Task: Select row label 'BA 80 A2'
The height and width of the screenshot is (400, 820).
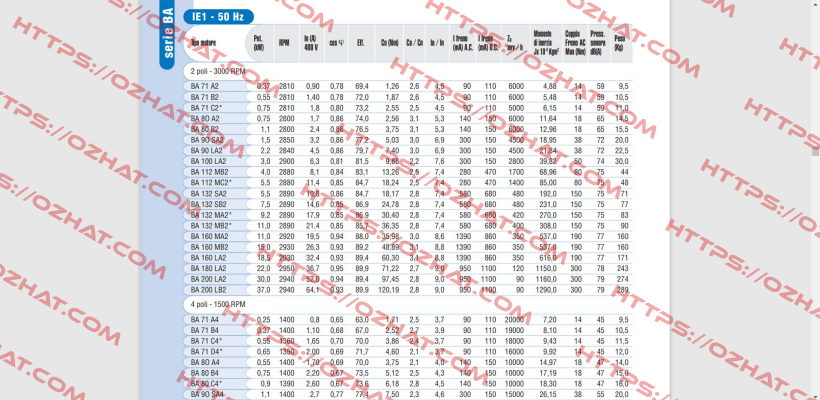Action: point(204,119)
